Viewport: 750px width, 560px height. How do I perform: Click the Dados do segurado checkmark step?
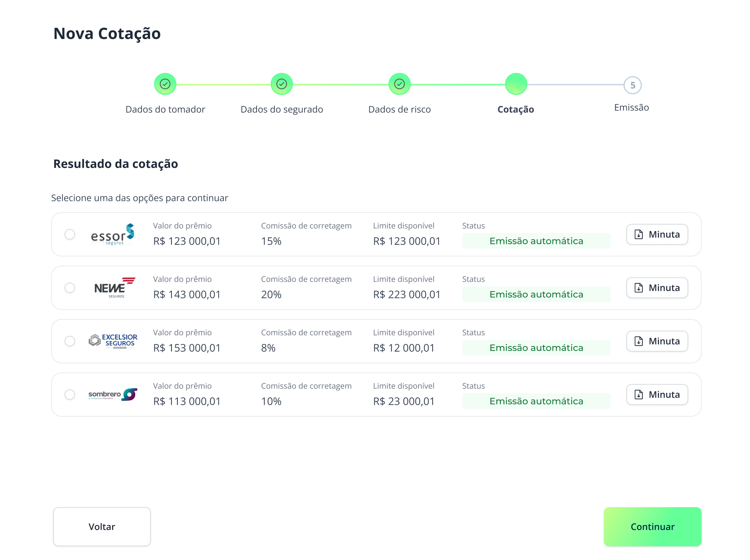[282, 84]
